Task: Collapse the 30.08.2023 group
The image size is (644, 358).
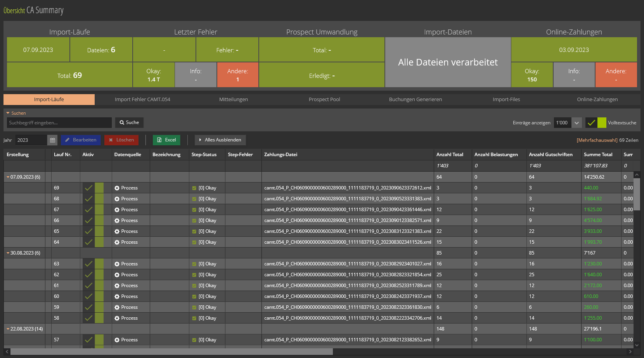Action: point(8,253)
